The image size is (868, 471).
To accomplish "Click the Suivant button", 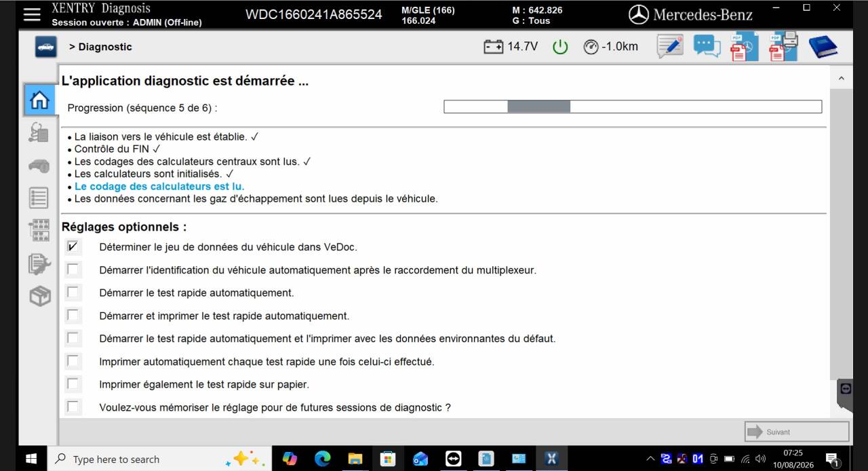I will pyautogui.click(x=797, y=432).
